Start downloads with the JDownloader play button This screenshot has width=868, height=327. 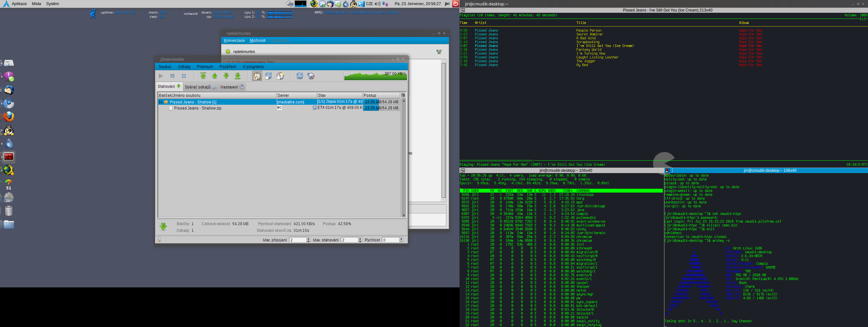161,76
